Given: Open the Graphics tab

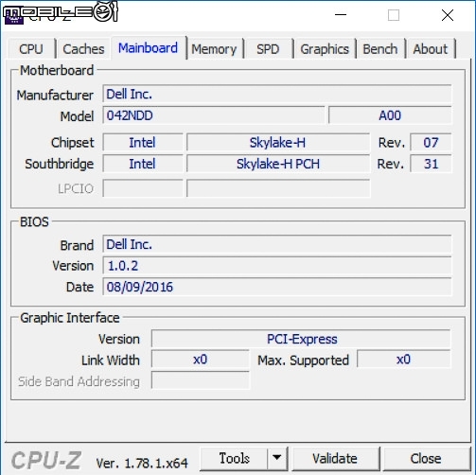Looking at the screenshot, I should tap(325, 49).
